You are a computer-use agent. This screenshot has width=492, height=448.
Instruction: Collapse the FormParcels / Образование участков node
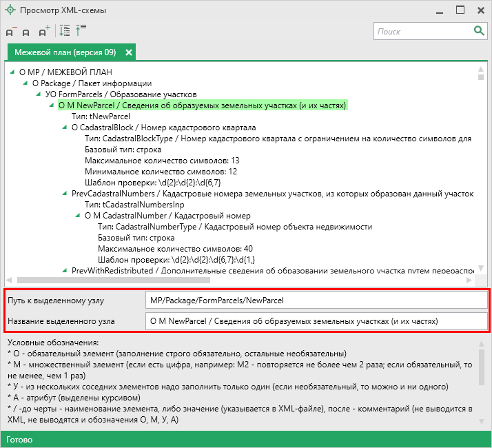tap(39, 94)
